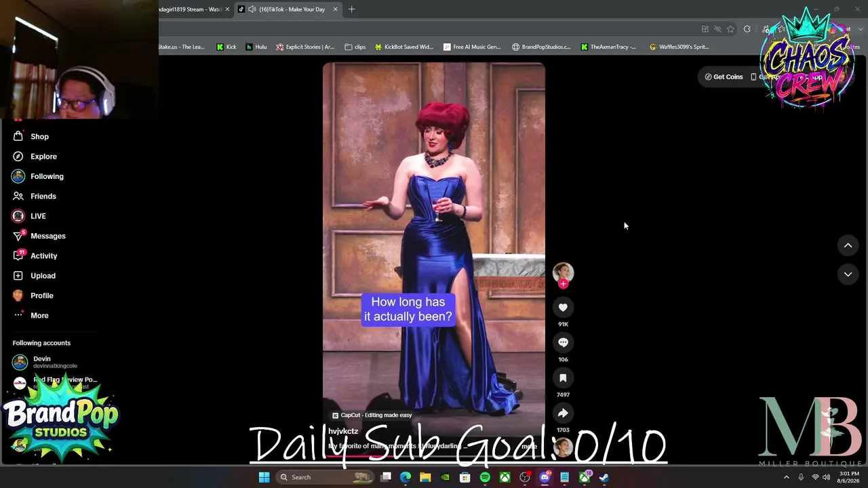Open the Explore compass icon
Screen dimensions: 868x488
[18, 157]
